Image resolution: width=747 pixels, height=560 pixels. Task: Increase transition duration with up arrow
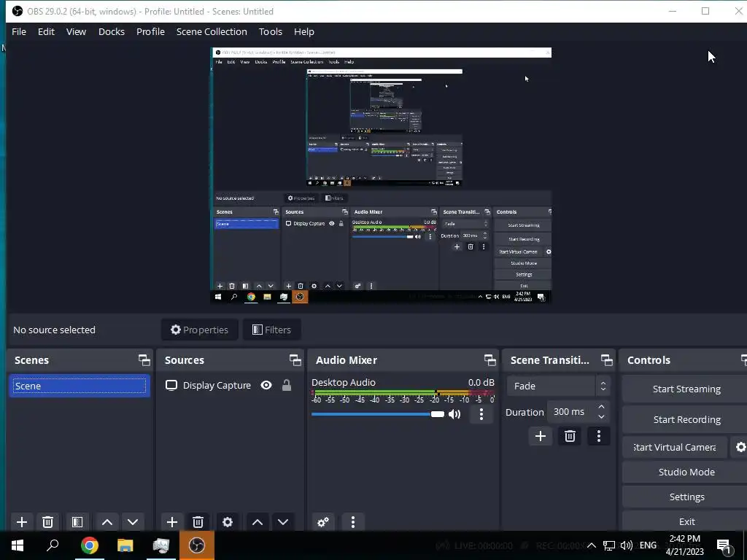(602, 407)
